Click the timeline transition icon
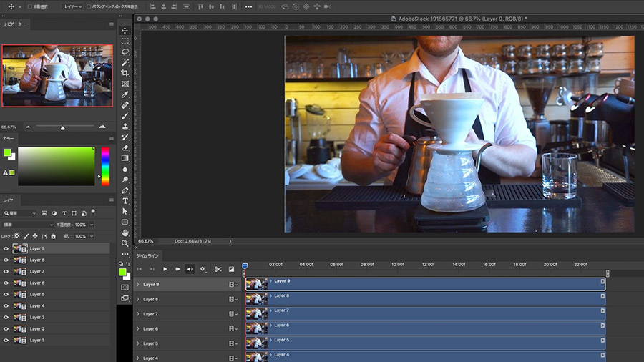Screen dimensions: 644x362 point(231,269)
